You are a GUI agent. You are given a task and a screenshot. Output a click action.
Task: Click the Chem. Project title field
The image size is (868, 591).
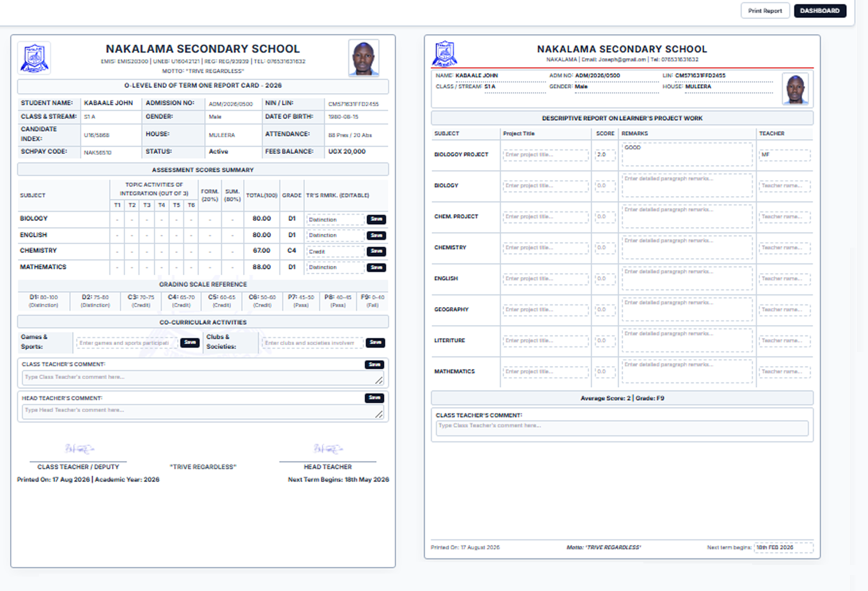click(x=546, y=217)
